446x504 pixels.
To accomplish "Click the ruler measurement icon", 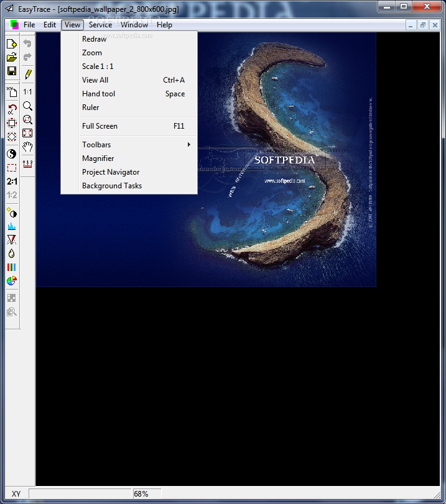I will click(x=27, y=164).
